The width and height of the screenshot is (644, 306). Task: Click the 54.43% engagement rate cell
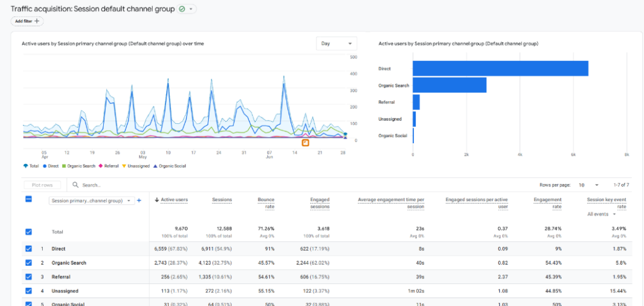[x=553, y=263]
